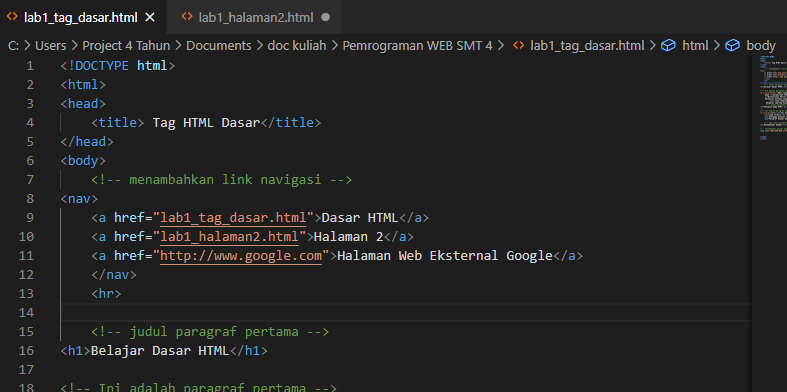Click line number 16 in gutter
Image resolution: width=787 pixels, height=392 pixels.
pos(26,351)
